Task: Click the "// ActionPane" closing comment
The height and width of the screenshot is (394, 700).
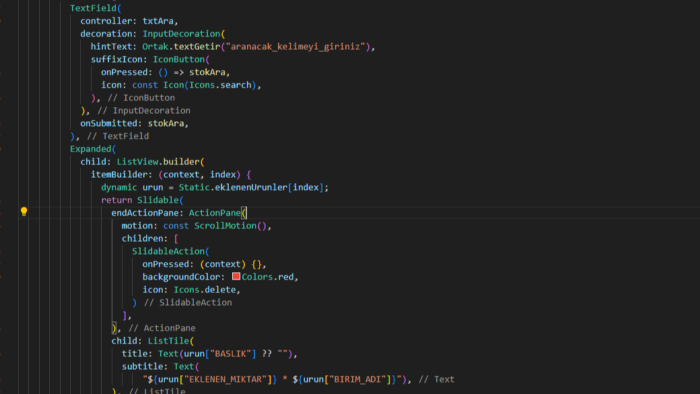Action: point(162,328)
